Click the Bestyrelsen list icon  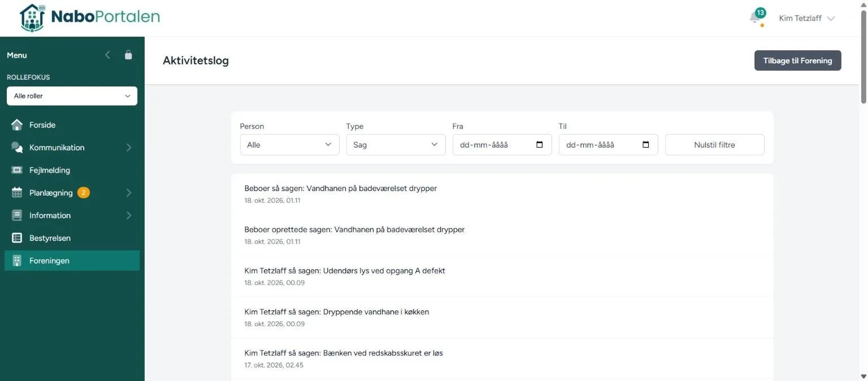pos(17,238)
